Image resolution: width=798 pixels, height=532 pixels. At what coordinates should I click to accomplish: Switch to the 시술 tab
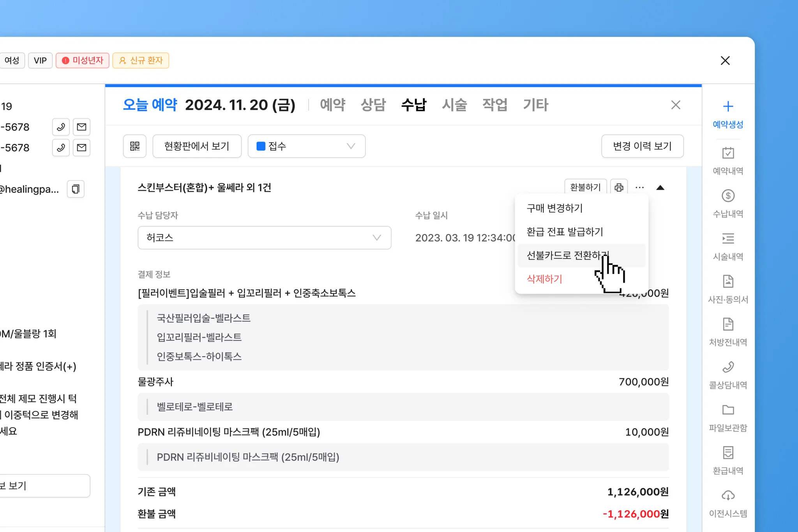pyautogui.click(x=454, y=105)
